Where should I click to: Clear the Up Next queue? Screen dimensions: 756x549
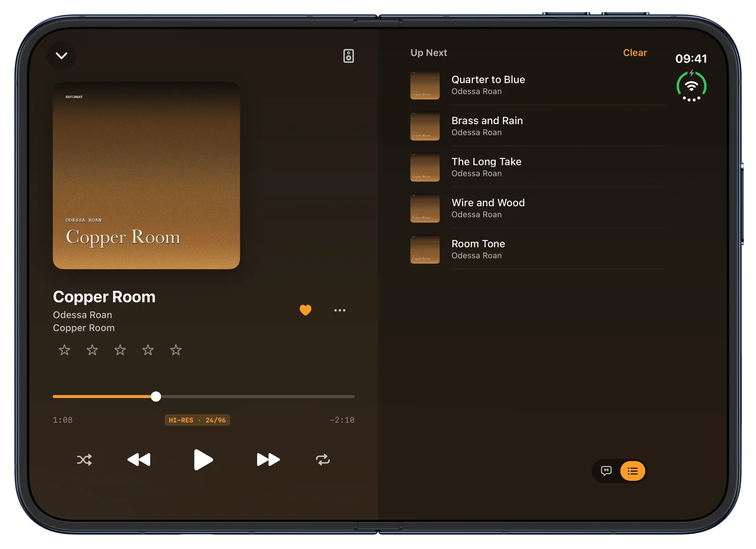pos(635,53)
